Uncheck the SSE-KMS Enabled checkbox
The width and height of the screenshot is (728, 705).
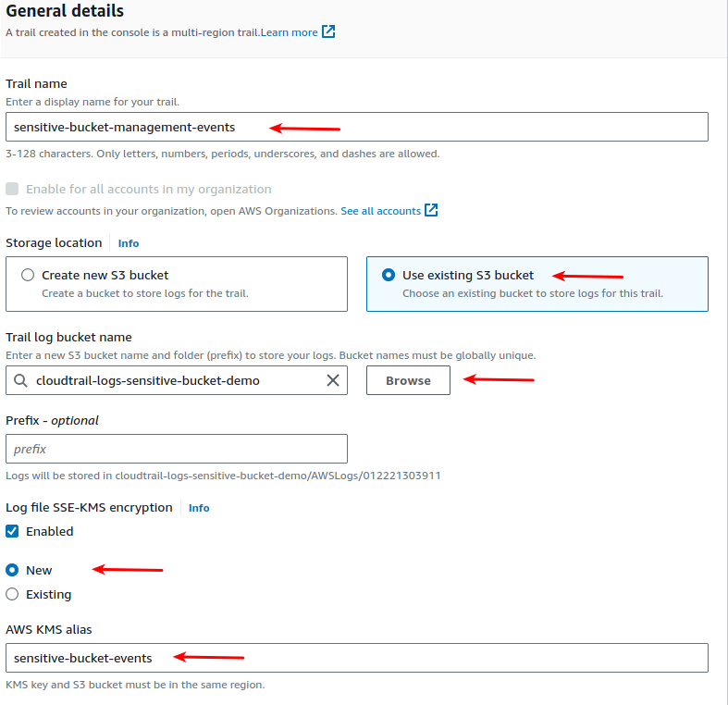(12, 531)
